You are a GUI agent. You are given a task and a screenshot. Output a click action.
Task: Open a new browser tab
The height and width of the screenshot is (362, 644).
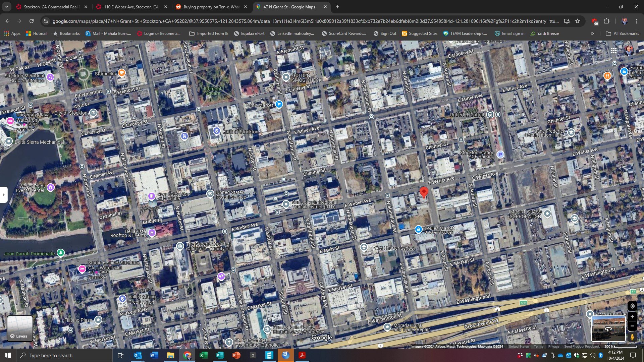tap(337, 7)
